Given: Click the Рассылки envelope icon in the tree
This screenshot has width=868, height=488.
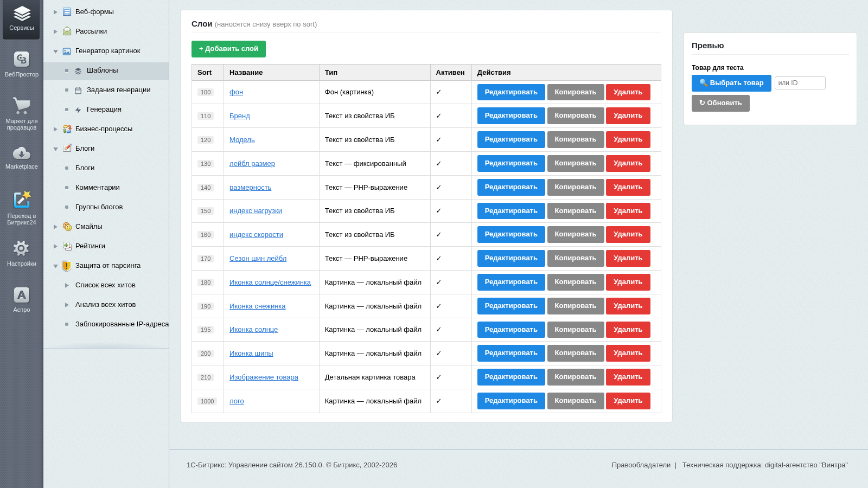Looking at the screenshot, I should click(x=67, y=31).
